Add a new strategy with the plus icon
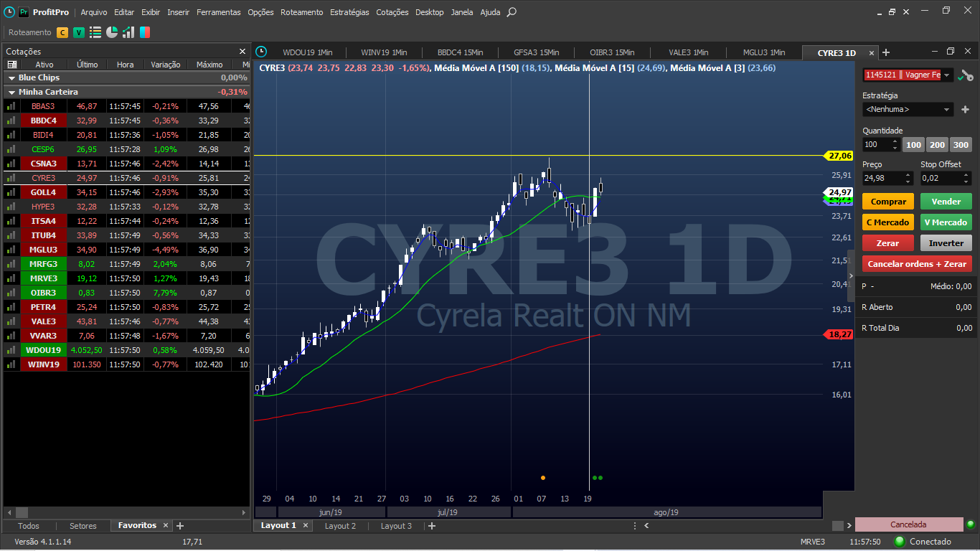The image size is (980, 551). click(965, 110)
